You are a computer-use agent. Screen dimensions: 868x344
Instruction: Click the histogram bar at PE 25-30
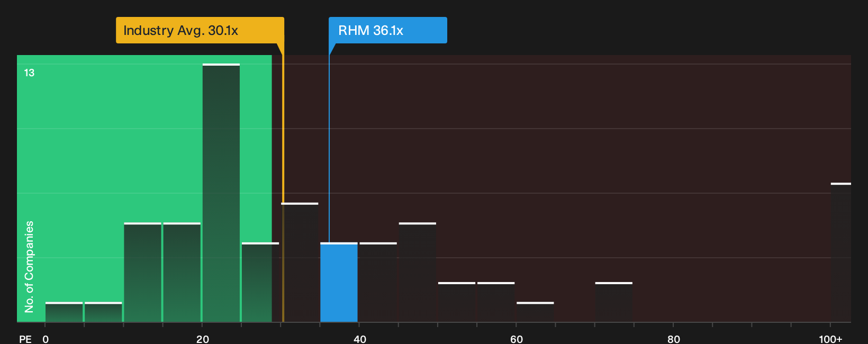pyautogui.click(x=260, y=282)
